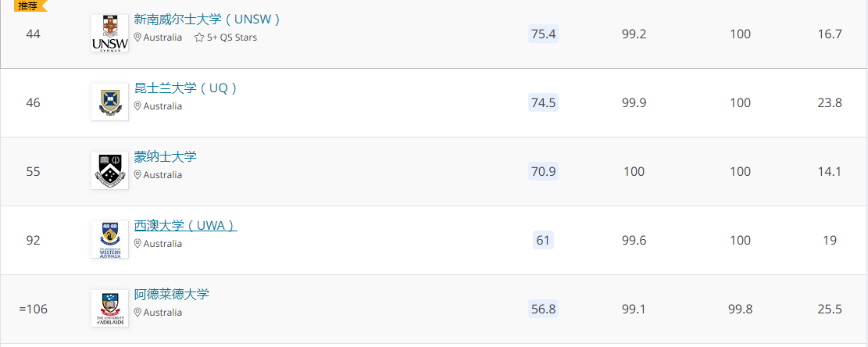Viewport: 868px width, 347px height.
Task: Click the highlighted 75.4 overall score
Action: (x=543, y=34)
